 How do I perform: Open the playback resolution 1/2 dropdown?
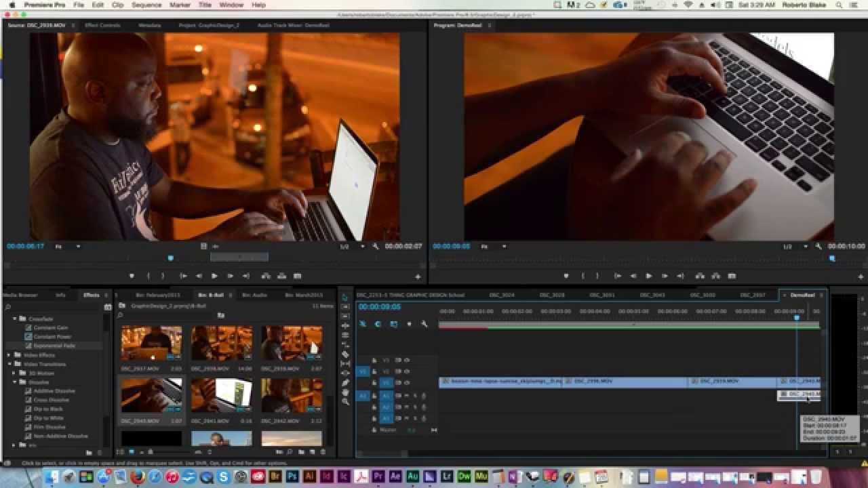pyautogui.click(x=347, y=246)
